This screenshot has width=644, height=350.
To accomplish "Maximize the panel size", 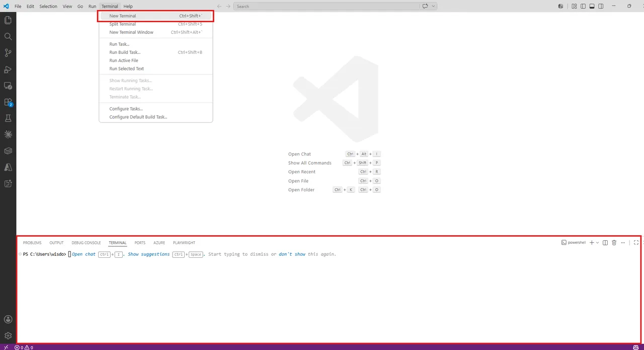I will [636, 243].
